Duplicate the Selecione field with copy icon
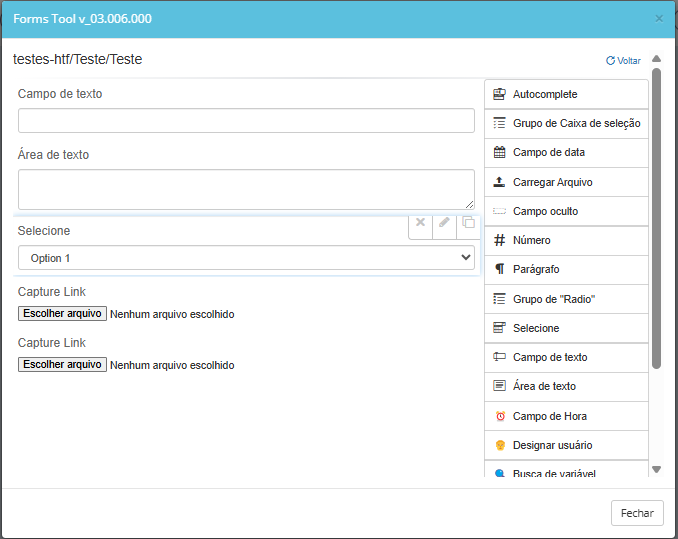Screen dimensions: 678x539 click(x=468, y=223)
